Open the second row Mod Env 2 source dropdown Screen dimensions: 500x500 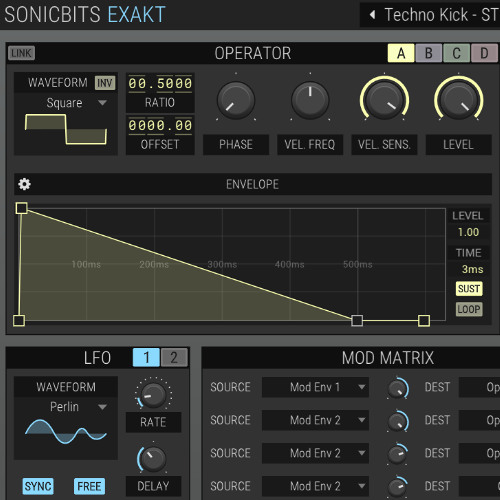pos(315,420)
